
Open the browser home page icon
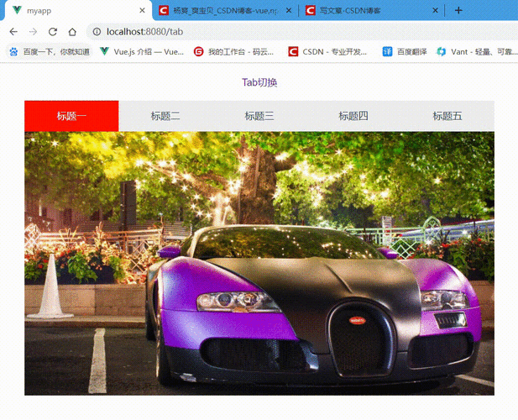click(x=72, y=32)
